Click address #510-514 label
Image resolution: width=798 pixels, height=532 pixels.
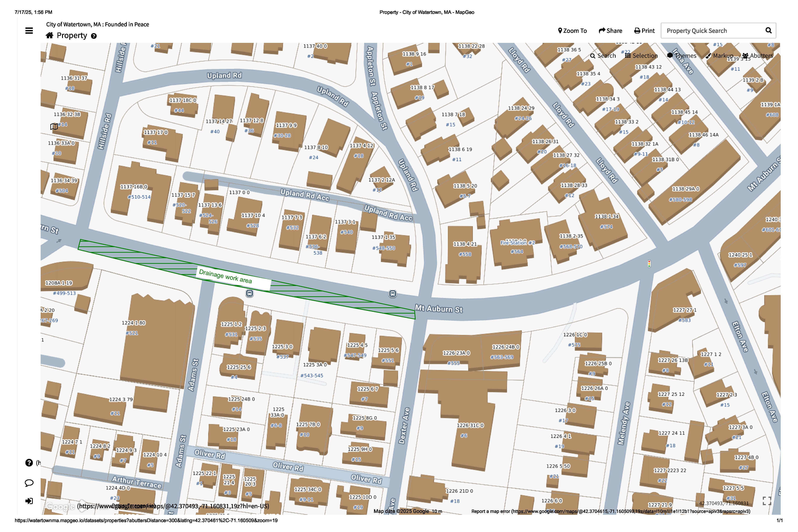pyautogui.click(x=139, y=197)
